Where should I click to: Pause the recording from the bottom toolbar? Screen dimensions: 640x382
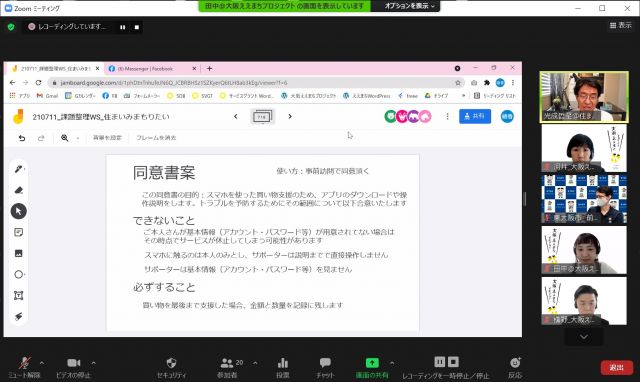(440, 362)
